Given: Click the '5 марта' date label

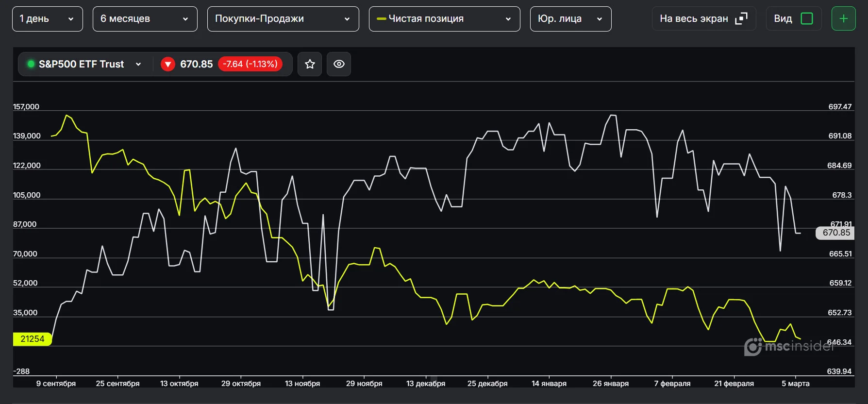Looking at the screenshot, I should click(796, 384).
